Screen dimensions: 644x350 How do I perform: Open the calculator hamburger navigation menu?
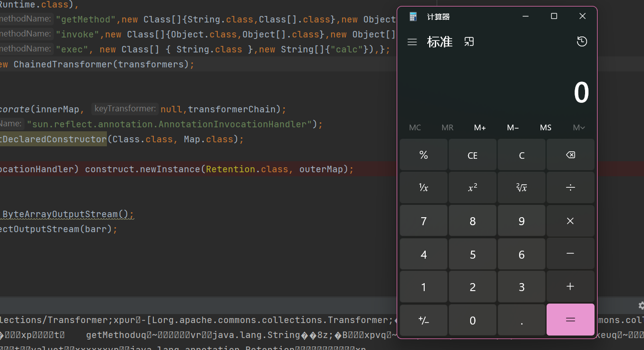[412, 42]
